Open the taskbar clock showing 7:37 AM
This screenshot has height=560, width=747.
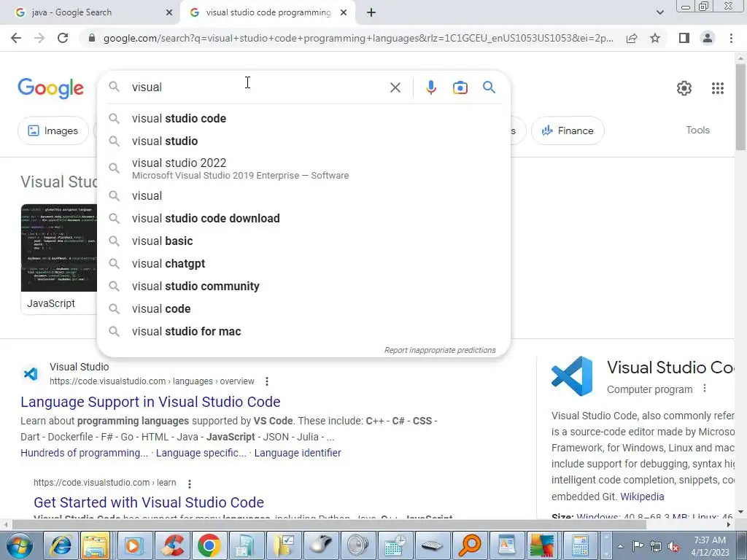(710, 545)
